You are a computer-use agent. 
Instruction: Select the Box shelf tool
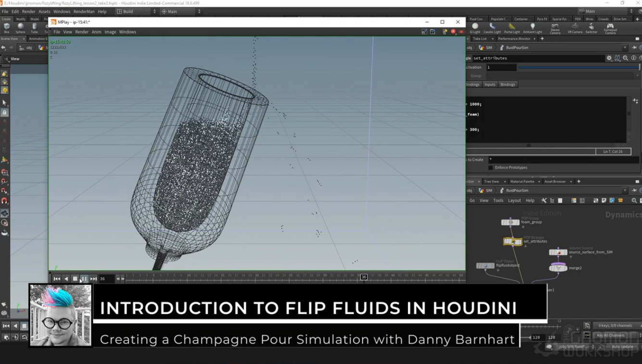pos(7,28)
